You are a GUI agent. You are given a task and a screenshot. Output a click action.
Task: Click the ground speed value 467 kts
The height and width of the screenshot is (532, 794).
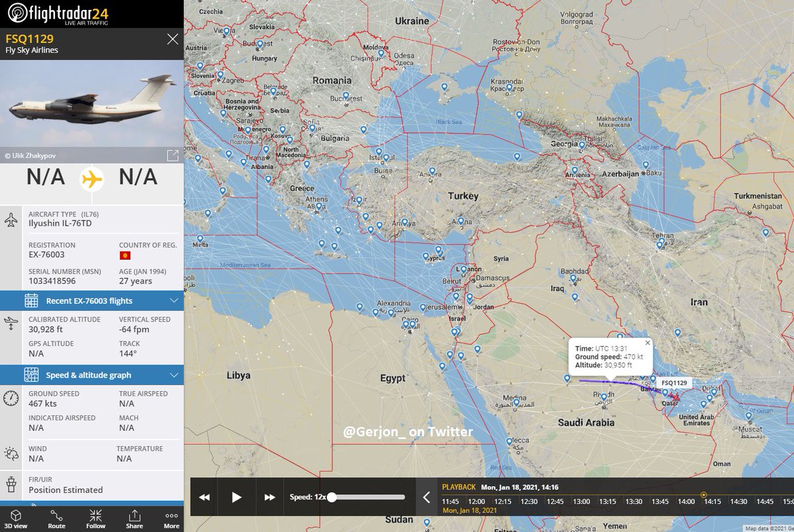42,404
